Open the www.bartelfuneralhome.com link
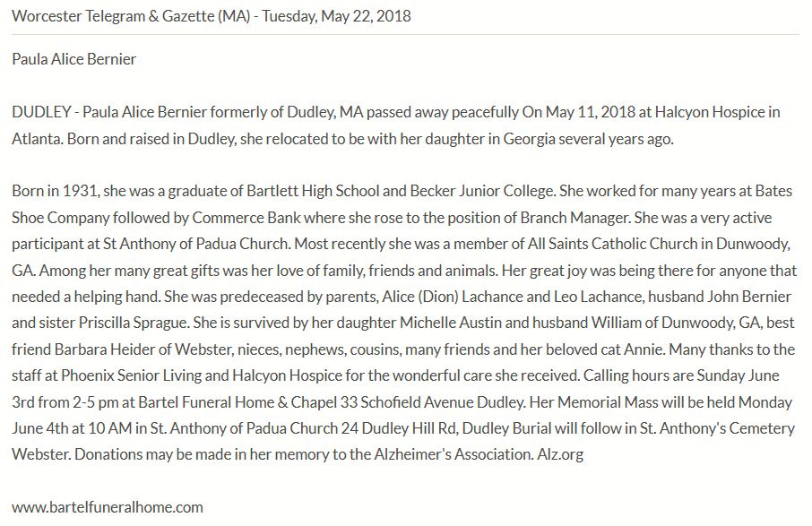 pos(108,506)
